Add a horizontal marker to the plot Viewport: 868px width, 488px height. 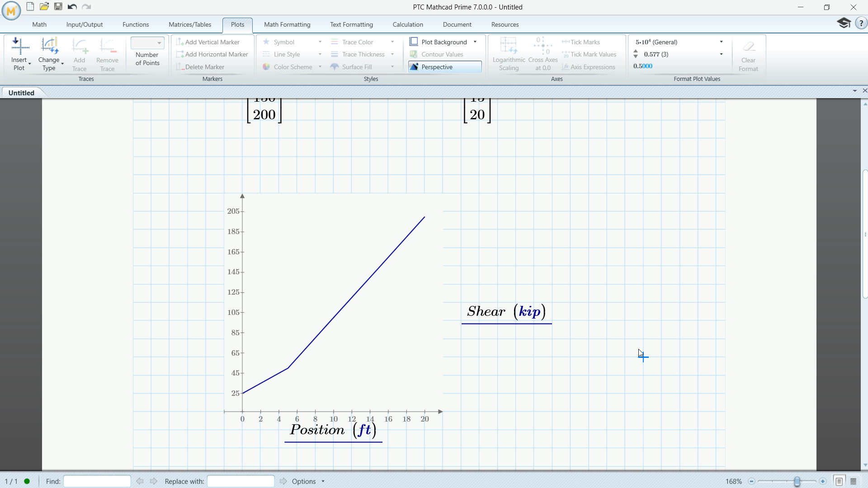212,54
